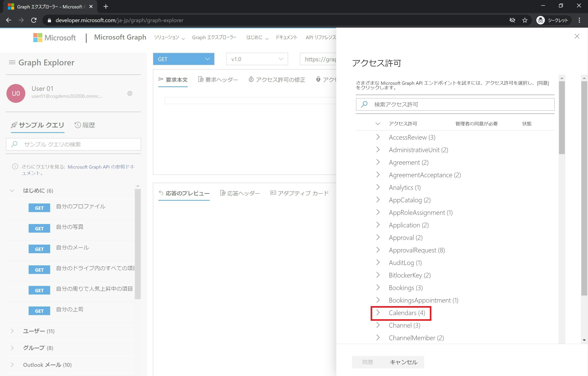Click the search magnifier in permissions search box
The image size is (588, 376).
pyautogui.click(x=364, y=104)
